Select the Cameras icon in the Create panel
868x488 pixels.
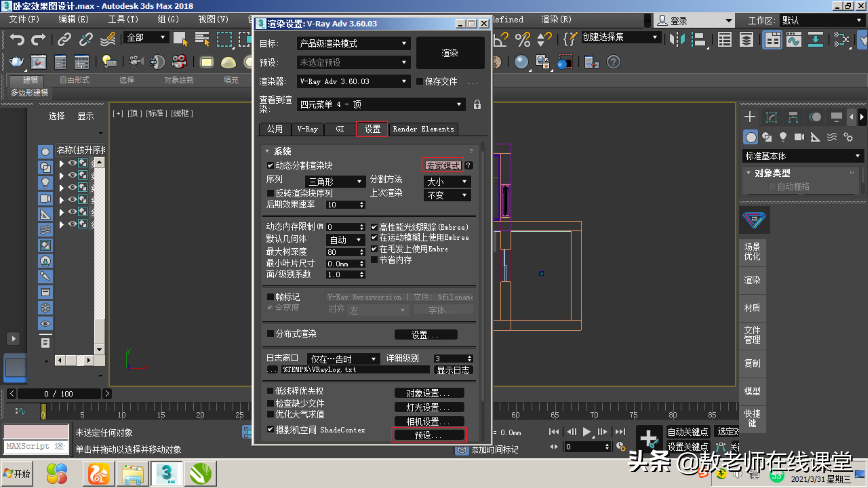click(799, 137)
